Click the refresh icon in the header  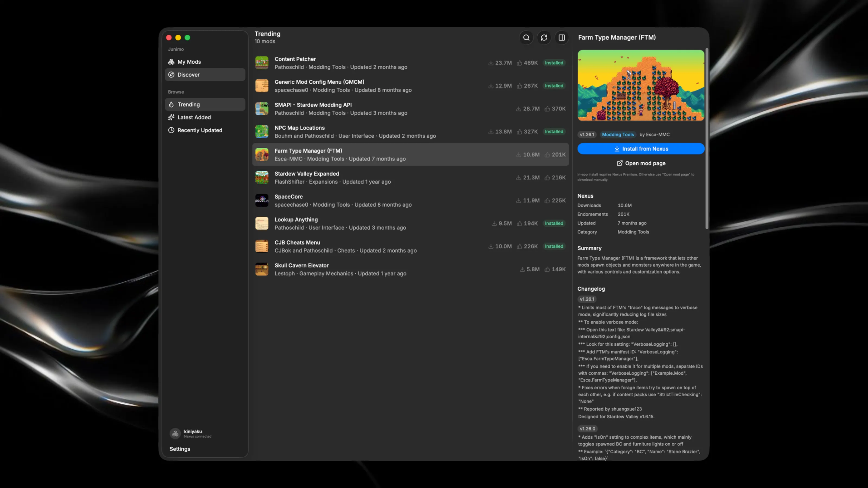tap(544, 37)
